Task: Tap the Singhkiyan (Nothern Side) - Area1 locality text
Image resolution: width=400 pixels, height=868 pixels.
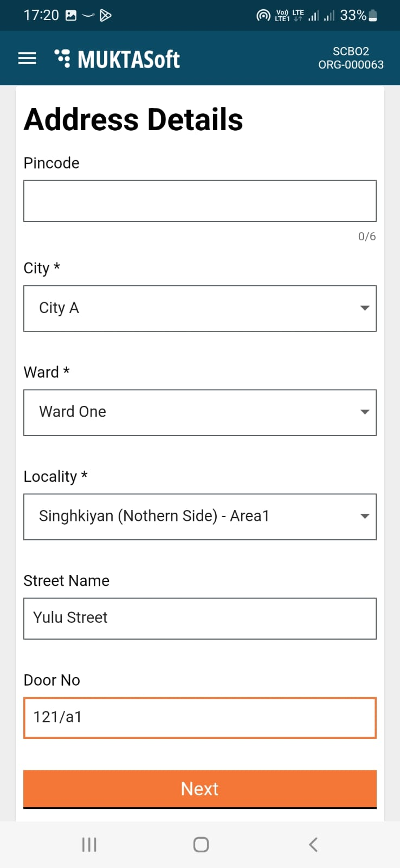Action: click(x=154, y=516)
